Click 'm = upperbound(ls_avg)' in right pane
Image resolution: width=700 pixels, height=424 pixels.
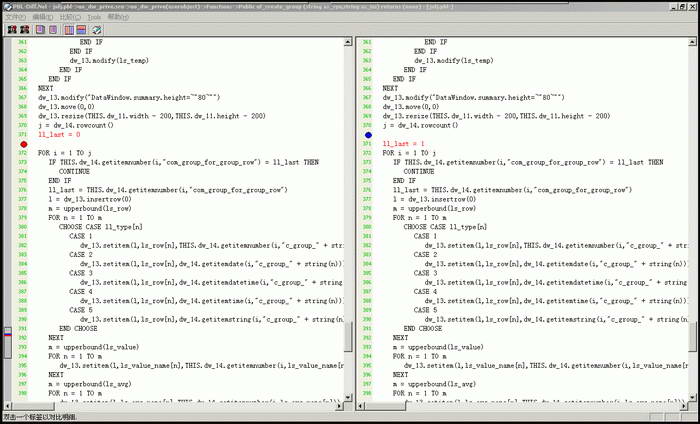point(434,384)
